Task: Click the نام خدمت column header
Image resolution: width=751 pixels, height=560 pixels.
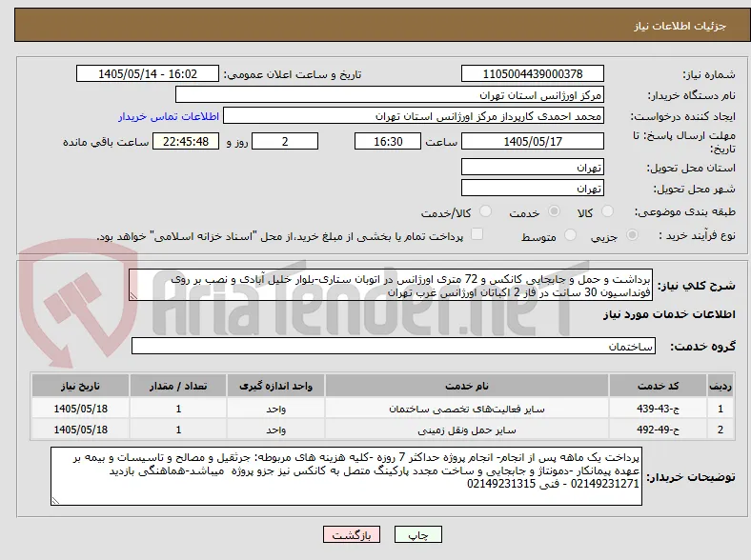Action: [467, 386]
